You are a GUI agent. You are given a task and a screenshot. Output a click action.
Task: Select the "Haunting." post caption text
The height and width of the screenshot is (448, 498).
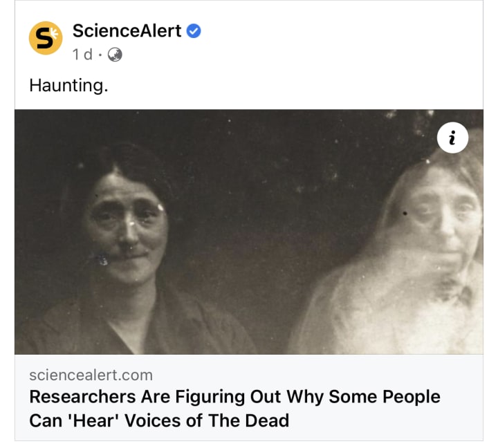tap(68, 86)
